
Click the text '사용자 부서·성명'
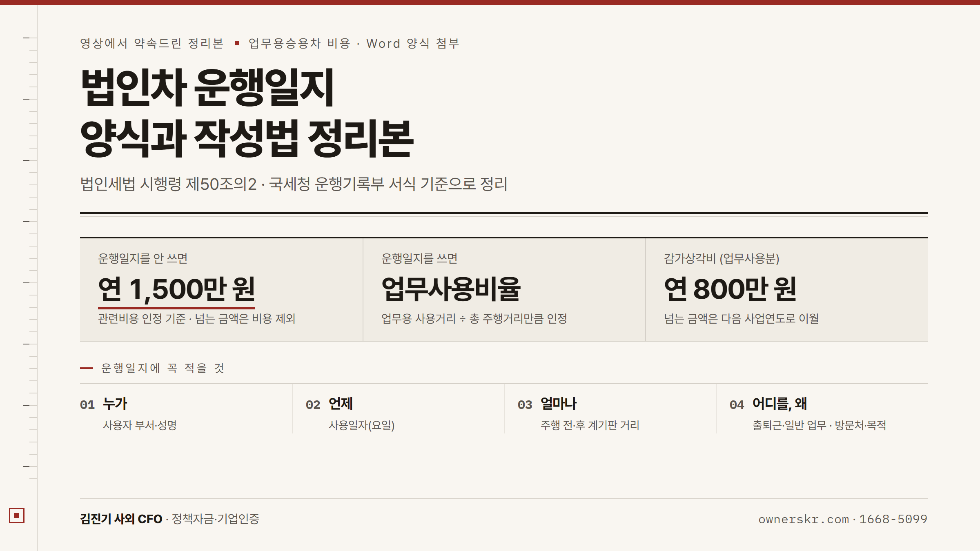pyautogui.click(x=140, y=425)
